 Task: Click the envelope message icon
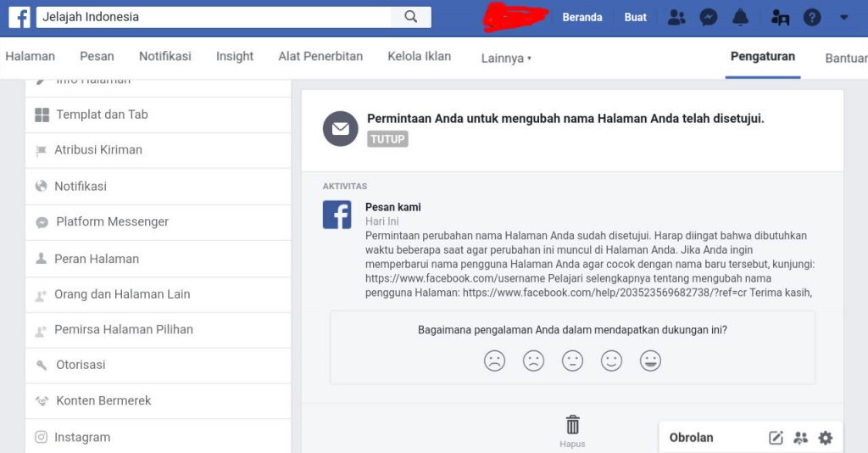pos(341,128)
